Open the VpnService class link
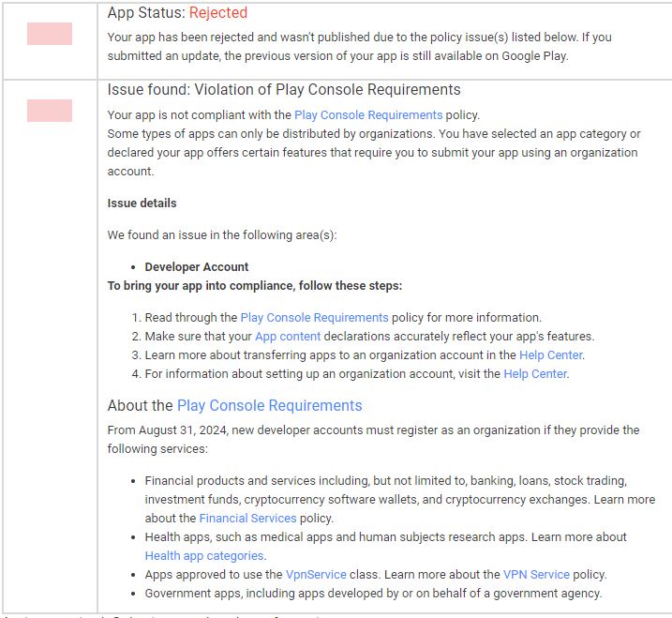 (x=316, y=575)
